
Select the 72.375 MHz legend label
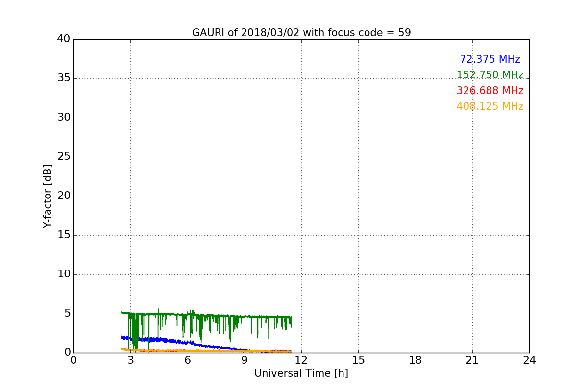[490, 59]
